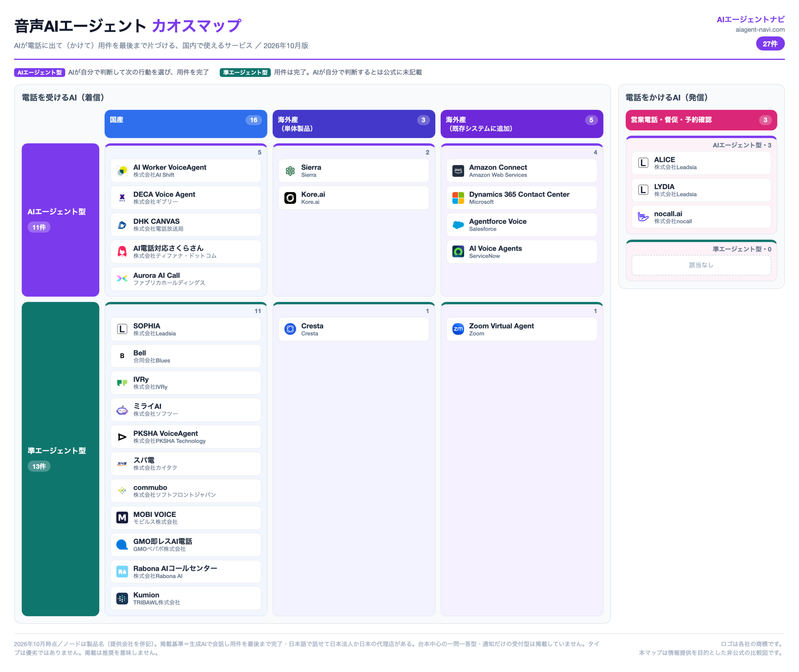Open the ALICE card by Leadsia

pyautogui.click(x=701, y=163)
